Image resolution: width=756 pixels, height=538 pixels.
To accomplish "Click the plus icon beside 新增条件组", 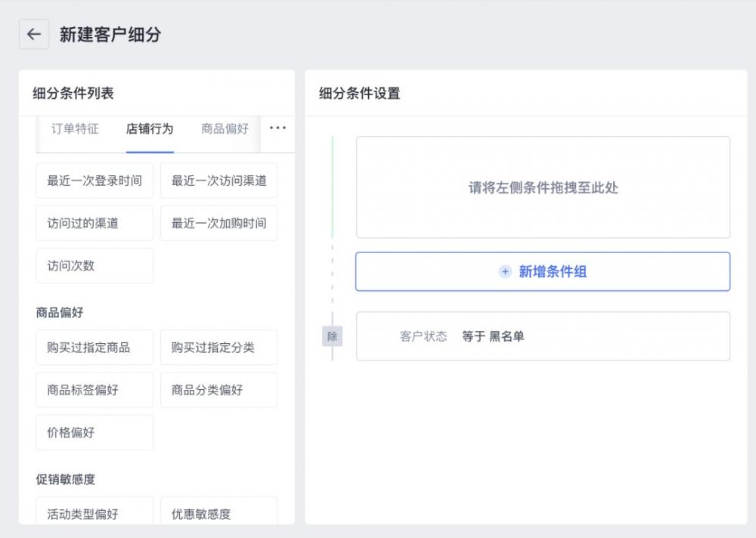I will click(504, 271).
